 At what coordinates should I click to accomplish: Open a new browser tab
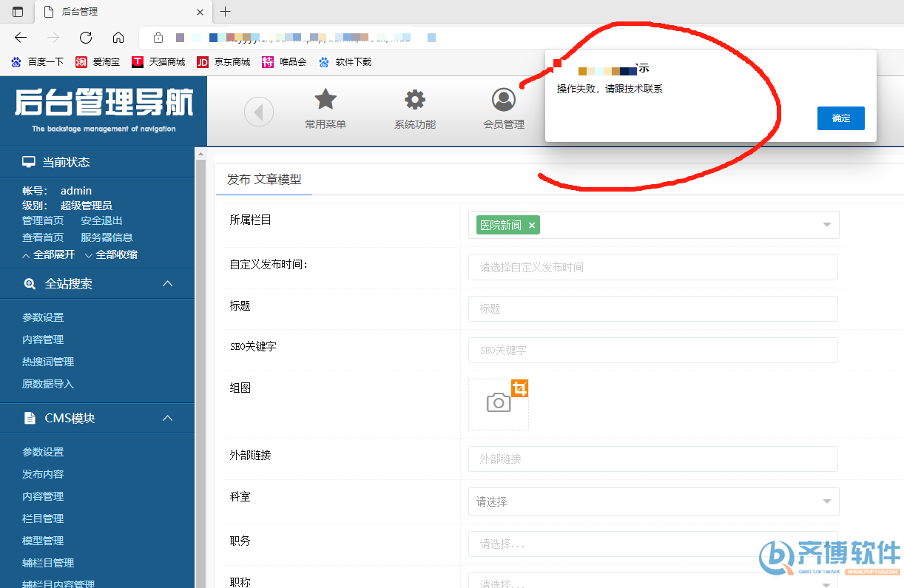(x=226, y=12)
